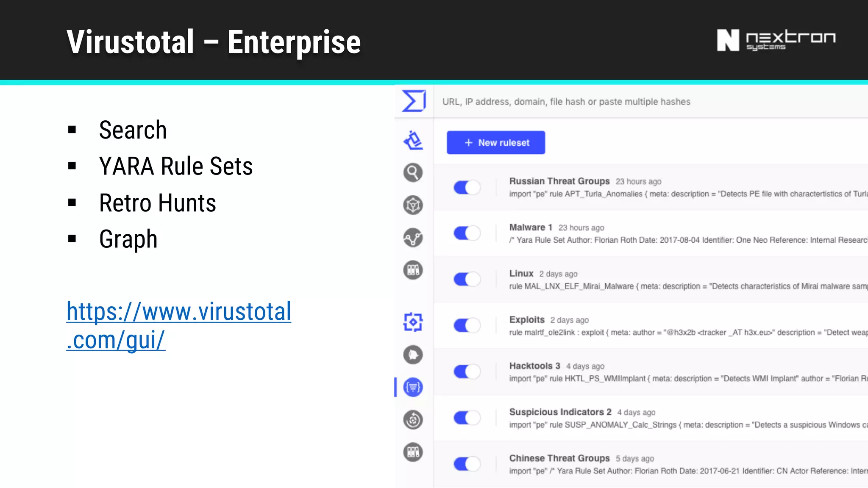Open the magnifying glass search icon in sidebar

click(413, 172)
